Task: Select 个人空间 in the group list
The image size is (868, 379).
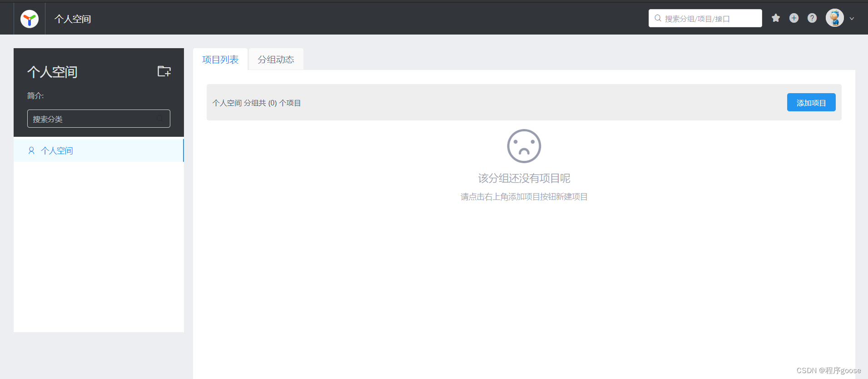Action: [x=99, y=150]
